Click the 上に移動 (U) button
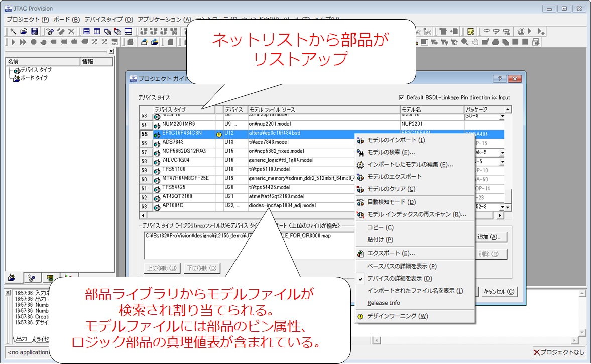This screenshot has height=364, width=591. click(x=162, y=268)
